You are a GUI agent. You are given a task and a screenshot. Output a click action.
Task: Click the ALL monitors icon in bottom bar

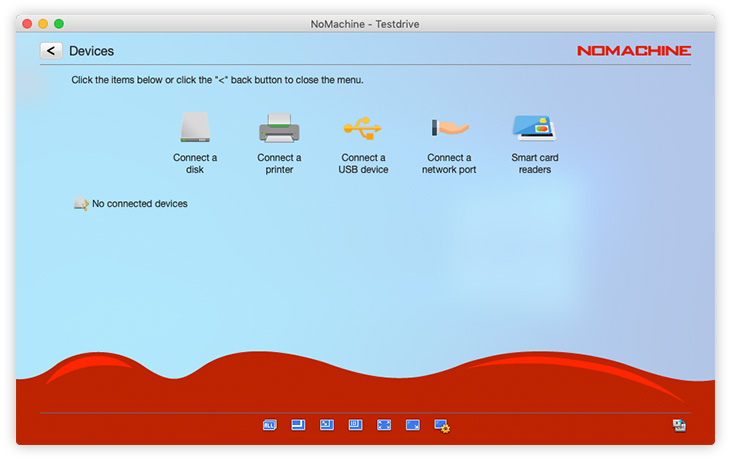pos(269,425)
